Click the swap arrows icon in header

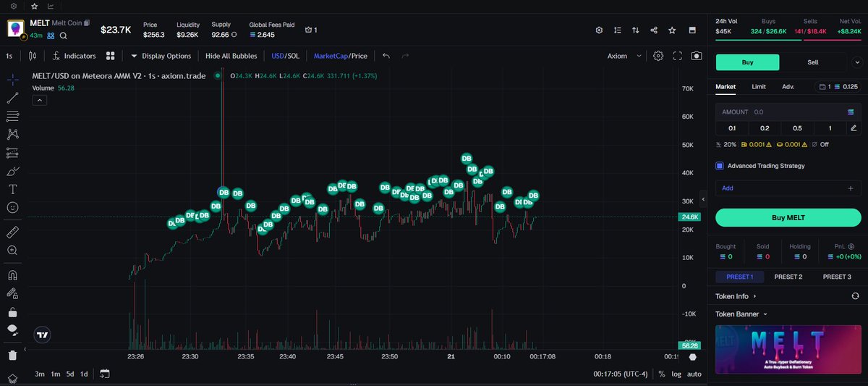pos(636,30)
